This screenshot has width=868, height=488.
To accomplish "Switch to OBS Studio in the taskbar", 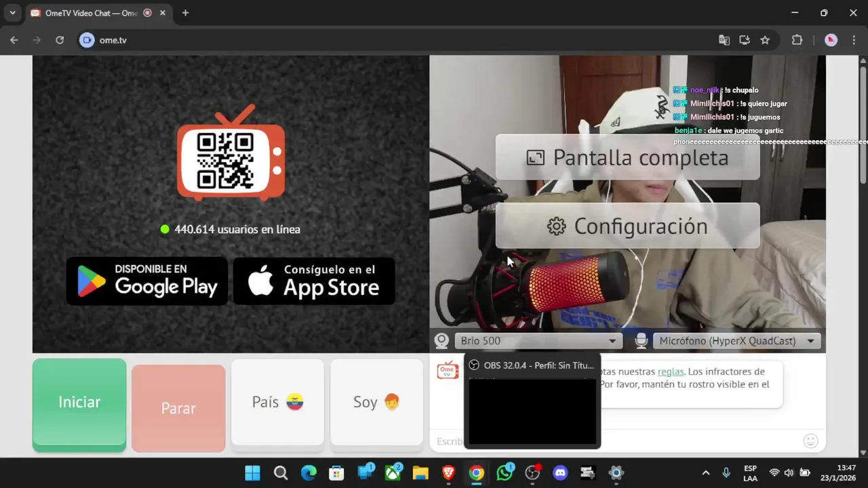I will (x=532, y=473).
